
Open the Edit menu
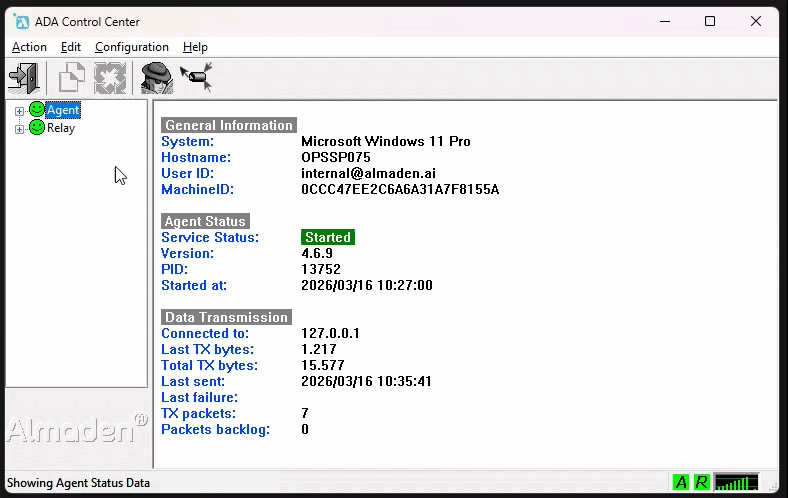pyautogui.click(x=71, y=47)
